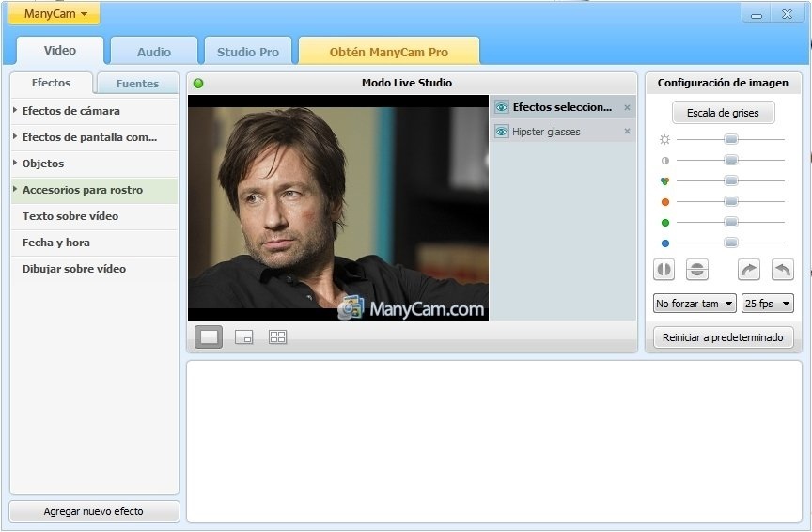The width and height of the screenshot is (812, 532).
Task: Adjust the brightness slider
Action: [x=730, y=139]
